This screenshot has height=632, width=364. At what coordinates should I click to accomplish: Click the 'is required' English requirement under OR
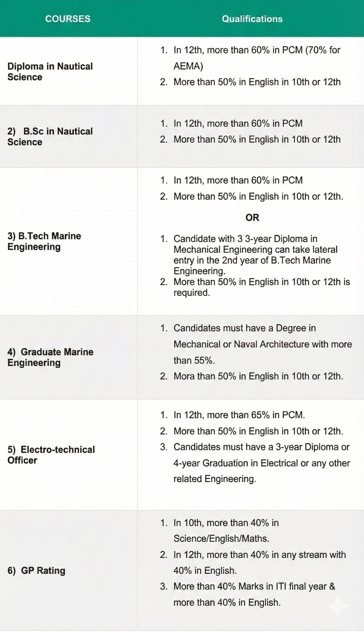pyautogui.click(x=261, y=287)
